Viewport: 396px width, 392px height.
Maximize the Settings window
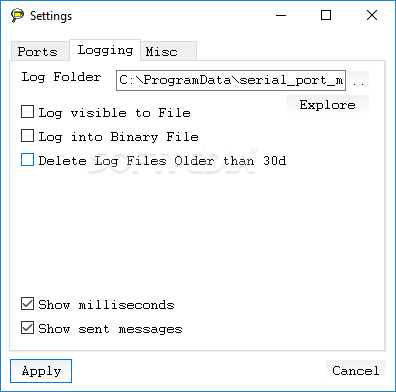click(326, 15)
